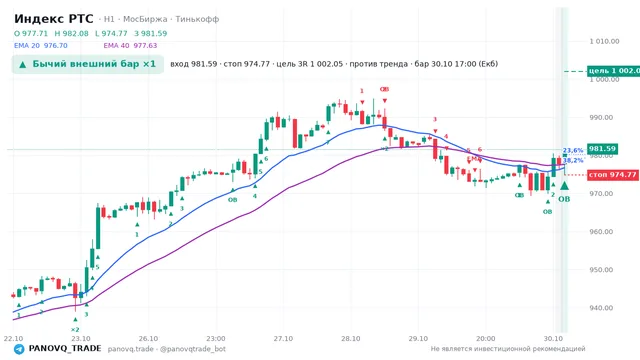This screenshot has width=640, height=360.
Task: Click the EMA 20 976.70 label
Action: pos(40,46)
